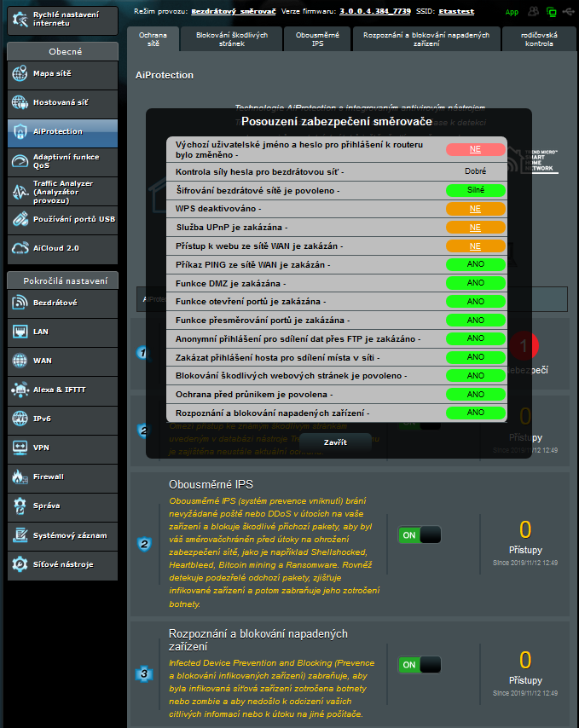Click NE link for Služba UPnP

pos(475,227)
